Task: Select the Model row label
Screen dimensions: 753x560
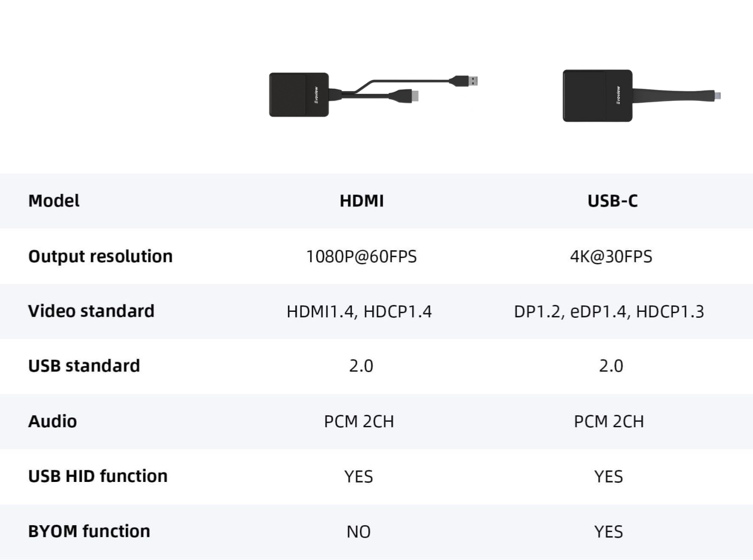Action: tap(54, 201)
